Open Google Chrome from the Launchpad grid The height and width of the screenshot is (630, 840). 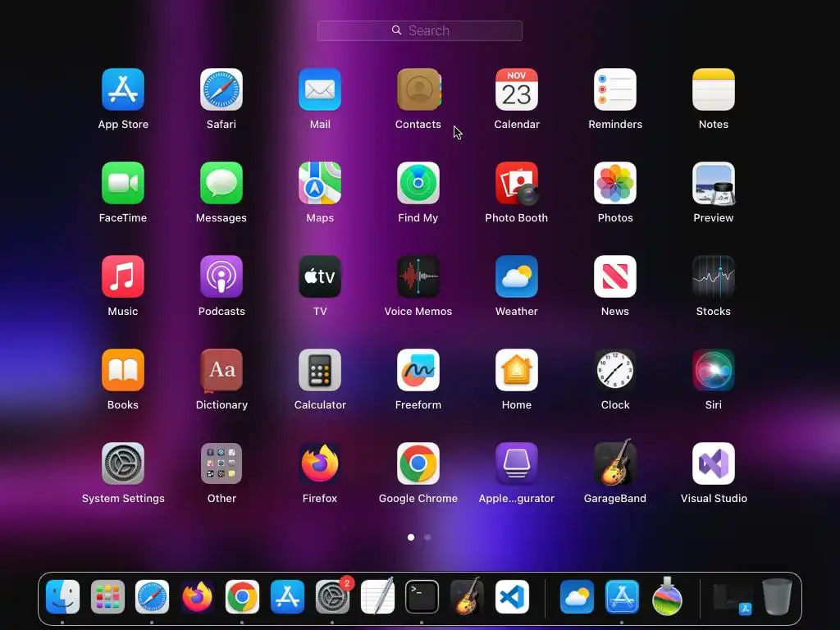click(418, 463)
